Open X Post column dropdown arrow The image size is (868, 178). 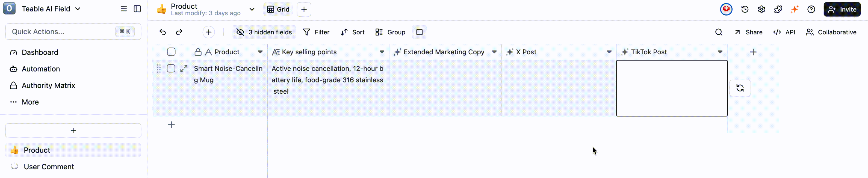coord(609,52)
